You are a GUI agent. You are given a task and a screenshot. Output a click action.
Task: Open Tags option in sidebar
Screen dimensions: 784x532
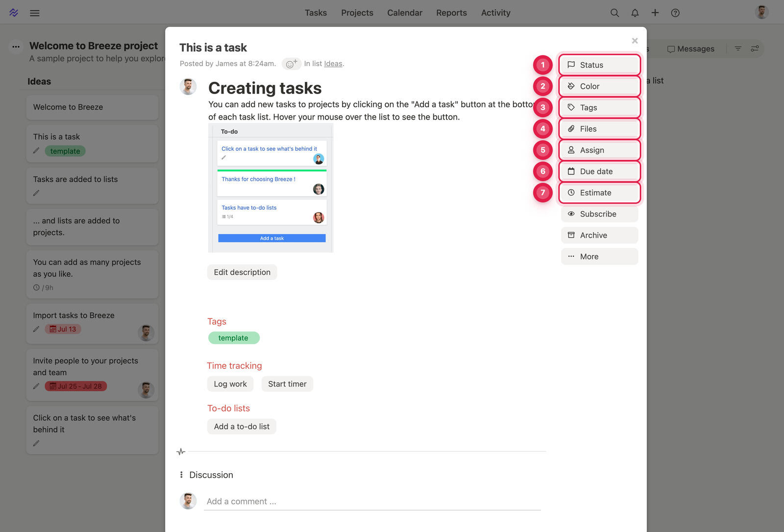tap(600, 107)
